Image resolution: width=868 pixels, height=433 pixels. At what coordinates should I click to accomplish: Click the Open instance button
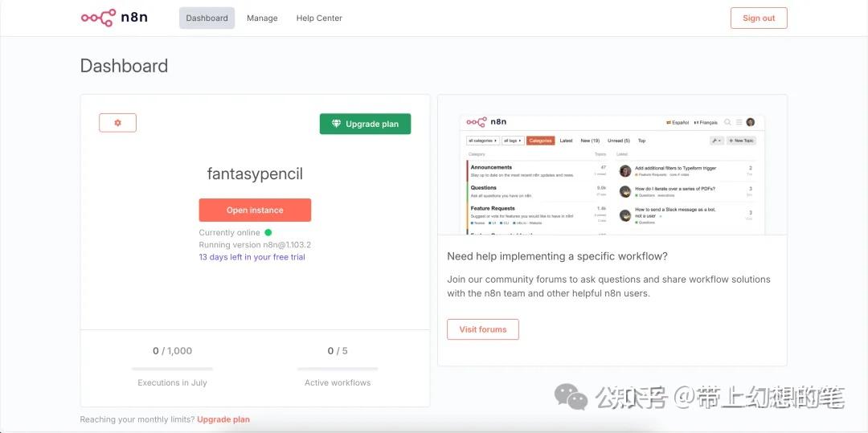point(255,210)
